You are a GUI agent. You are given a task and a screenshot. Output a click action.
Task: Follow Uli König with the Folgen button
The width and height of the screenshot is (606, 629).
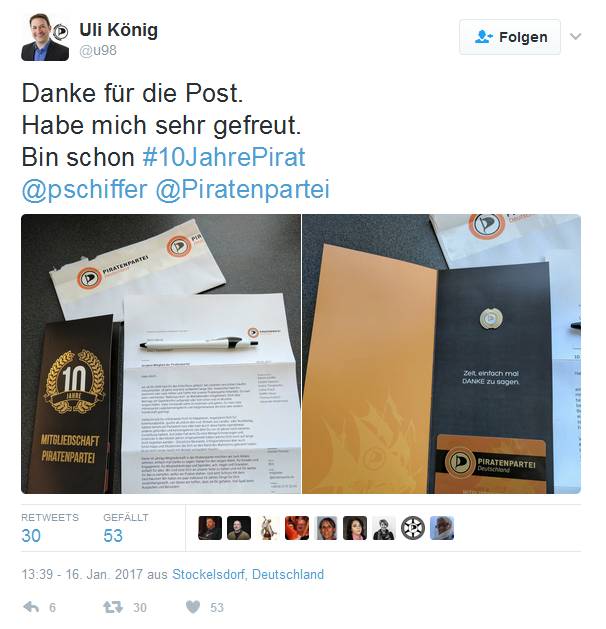point(510,37)
